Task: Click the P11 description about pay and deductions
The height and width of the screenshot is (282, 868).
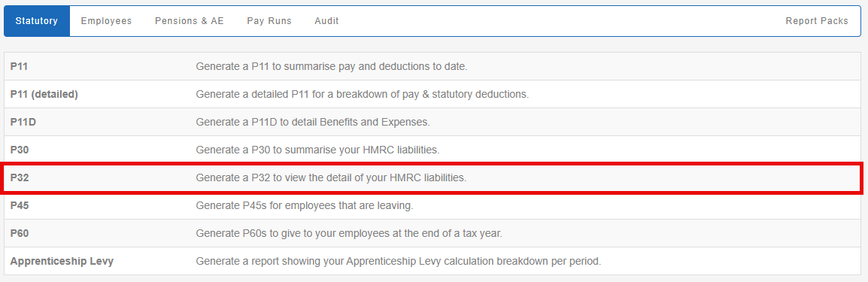Action: point(332,67)
